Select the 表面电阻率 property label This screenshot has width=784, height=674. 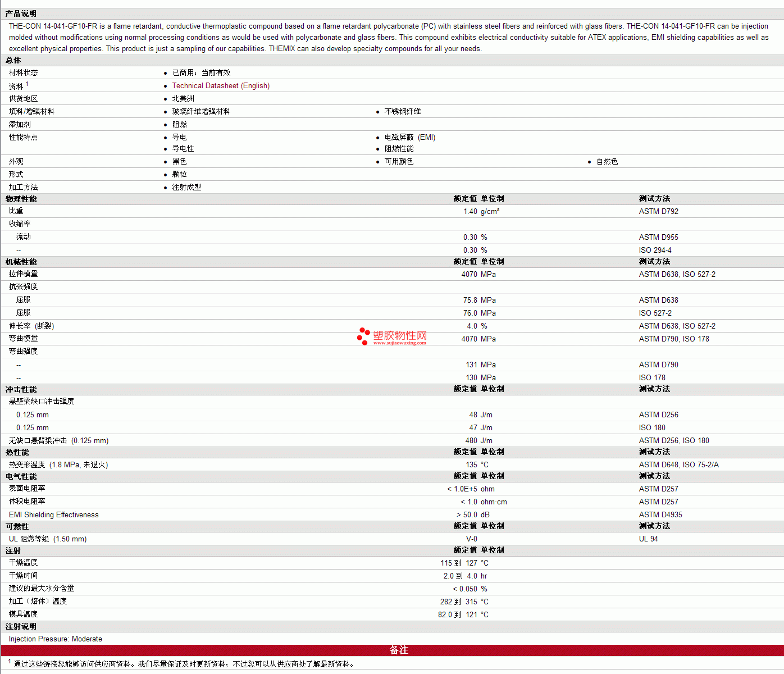tap(27, 489)
